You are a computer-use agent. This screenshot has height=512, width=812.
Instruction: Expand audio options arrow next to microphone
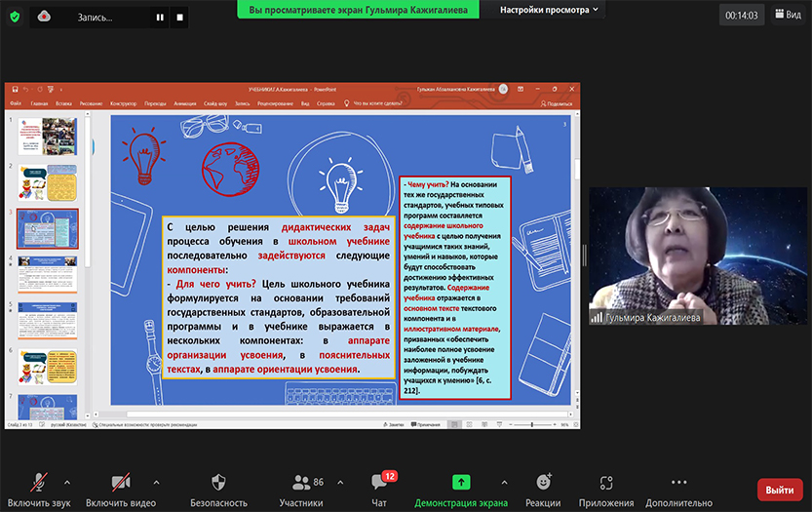point(67,482)
